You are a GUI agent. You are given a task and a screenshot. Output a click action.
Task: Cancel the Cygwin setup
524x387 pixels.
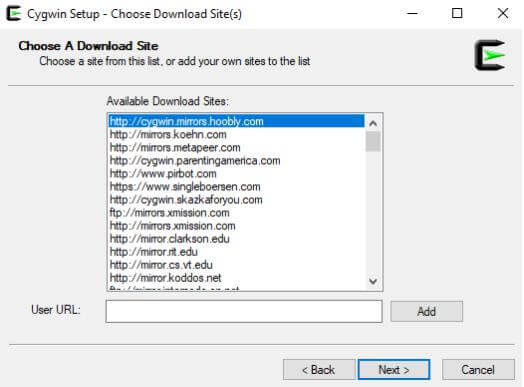[478, 370]
